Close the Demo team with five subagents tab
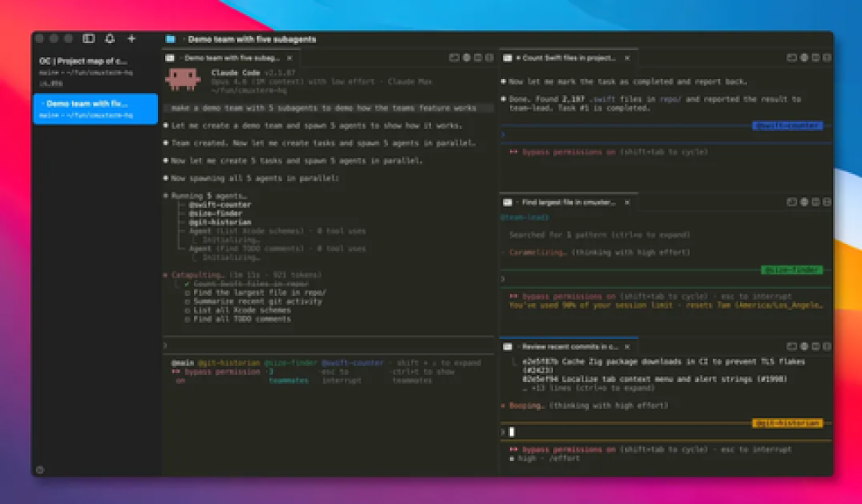This screenshot has width=862, height=504. 290,57
